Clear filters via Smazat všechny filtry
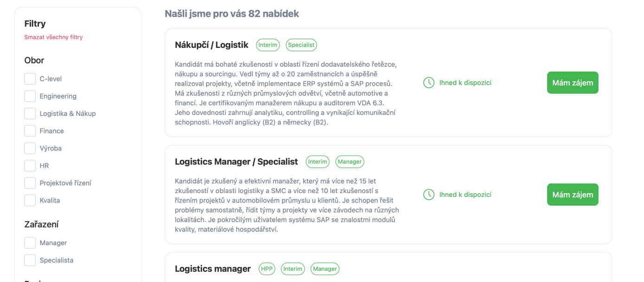The width and height of the screenshot is (644, 282). tap(53, 37)
